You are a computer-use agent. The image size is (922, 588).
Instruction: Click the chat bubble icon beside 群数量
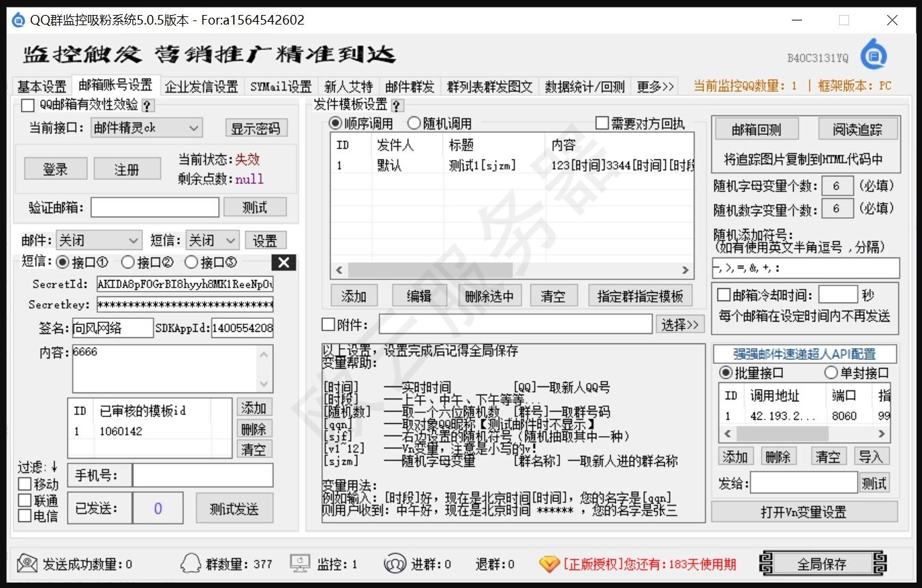point(191,563)
